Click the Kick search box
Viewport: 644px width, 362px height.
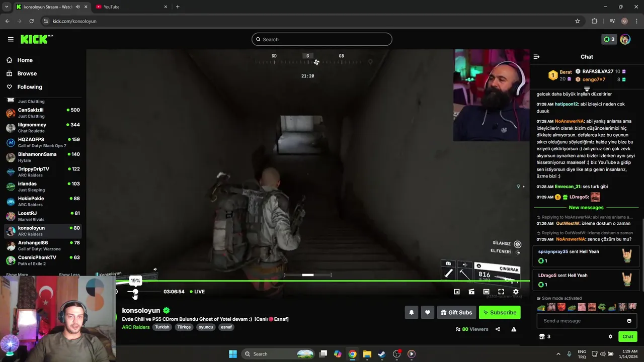(x=322, y=39)
